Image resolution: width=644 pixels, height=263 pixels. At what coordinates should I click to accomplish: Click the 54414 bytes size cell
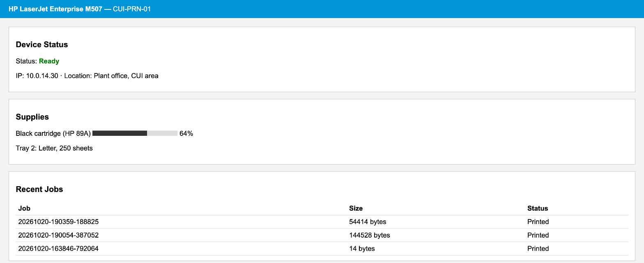[x=368, y=222]
